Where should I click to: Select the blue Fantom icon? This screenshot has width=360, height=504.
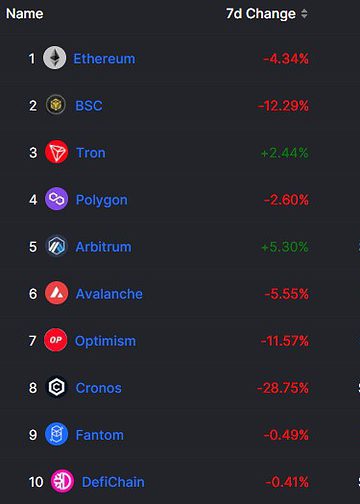[x=56, y=434]
